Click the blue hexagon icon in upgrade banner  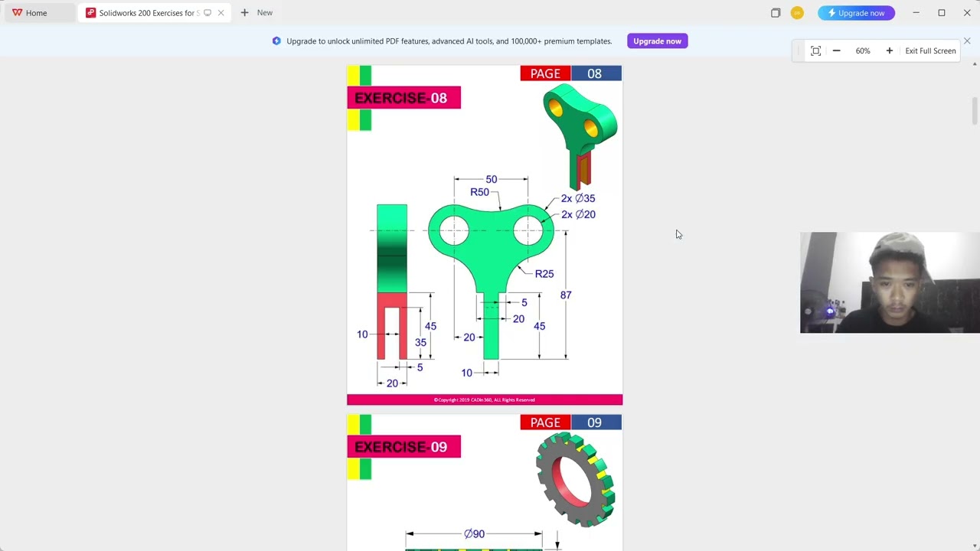[276, 41]
